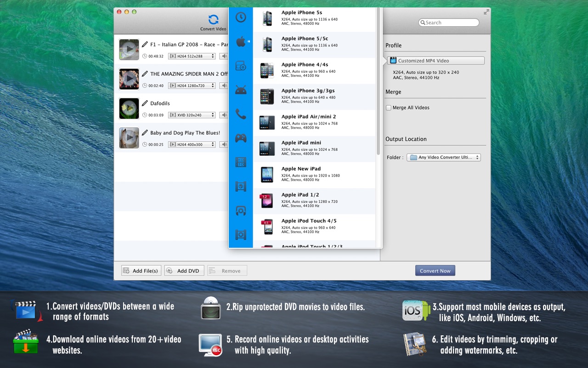Click the 00:02:40 duration text
588x368 pixels.
pos(156,86)
